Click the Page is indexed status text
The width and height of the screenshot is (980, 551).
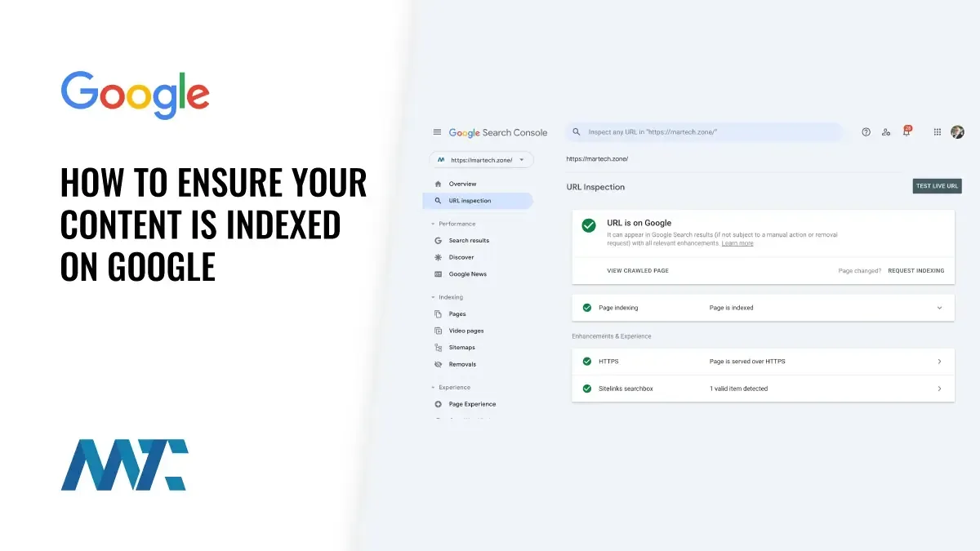pyautogui.click(x=732, y=308)
